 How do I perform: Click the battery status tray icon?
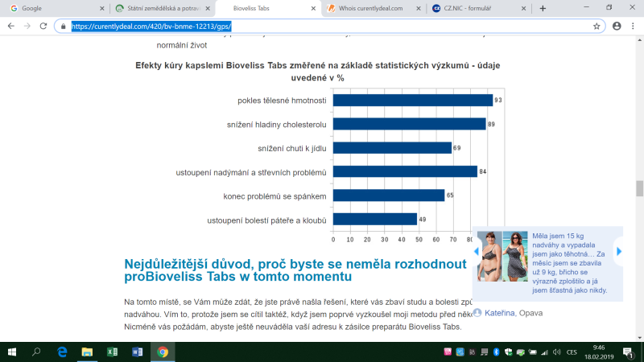533,352
